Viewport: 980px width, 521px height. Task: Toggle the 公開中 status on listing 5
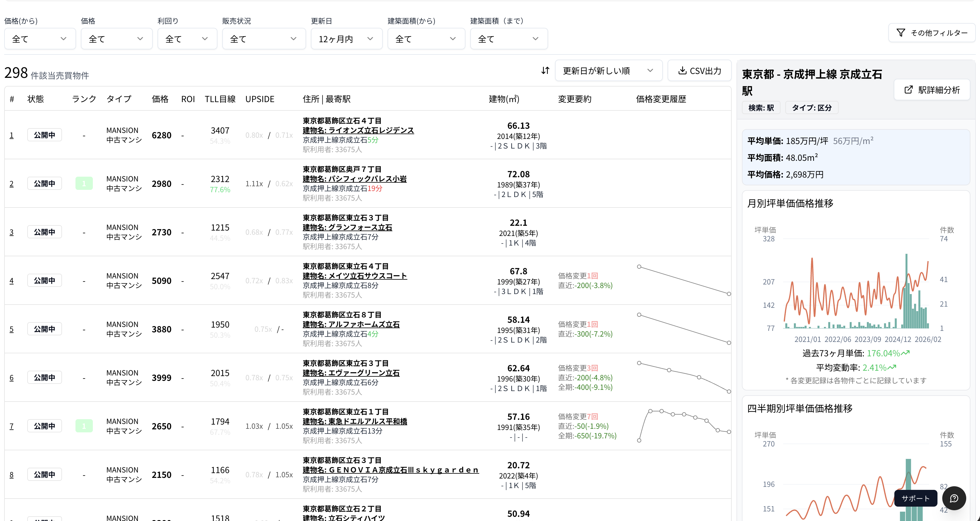(45, 328)
